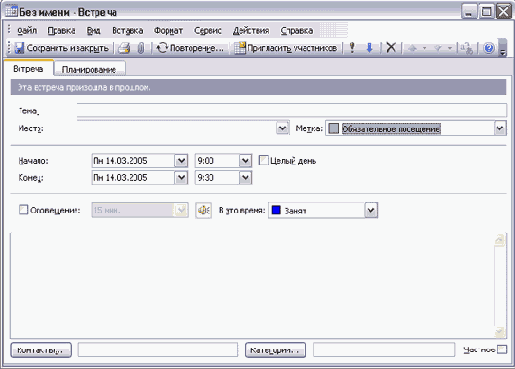Open the Действия menu
This screenshot has width=515, height=369.
coord(251,31)
